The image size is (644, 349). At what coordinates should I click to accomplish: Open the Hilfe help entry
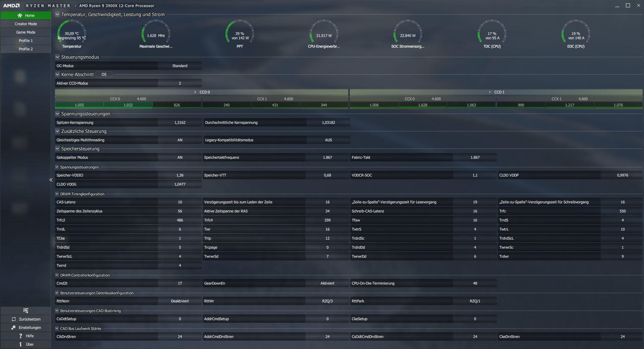tap(26, 336)
